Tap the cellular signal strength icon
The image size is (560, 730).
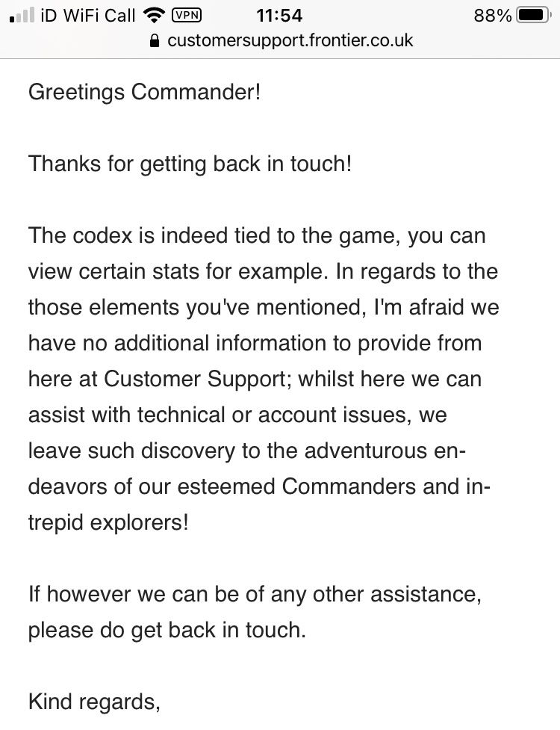(x=22, y=16)
